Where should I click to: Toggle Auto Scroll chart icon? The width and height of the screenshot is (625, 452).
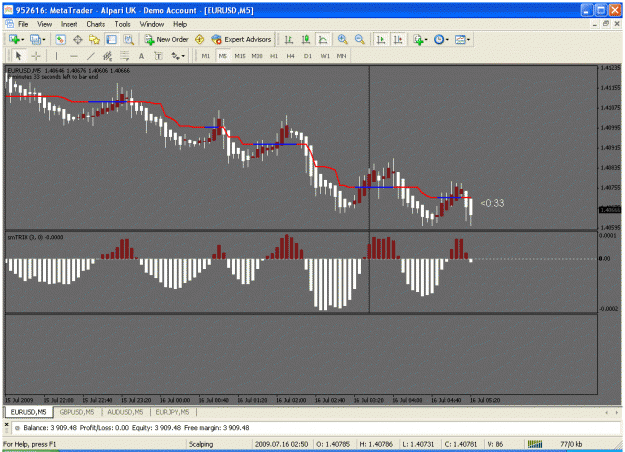point(381,39)
